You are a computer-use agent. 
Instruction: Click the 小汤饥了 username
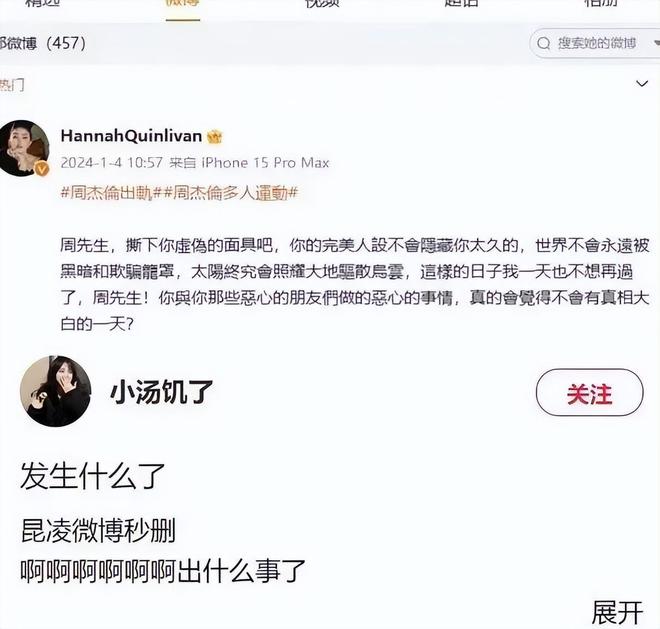[162, 392]
